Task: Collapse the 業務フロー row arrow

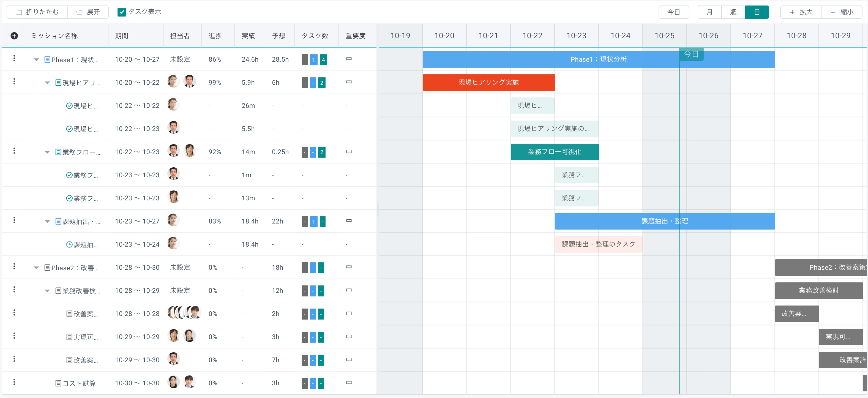Action: pyautogui.click(x=47, y=152)
